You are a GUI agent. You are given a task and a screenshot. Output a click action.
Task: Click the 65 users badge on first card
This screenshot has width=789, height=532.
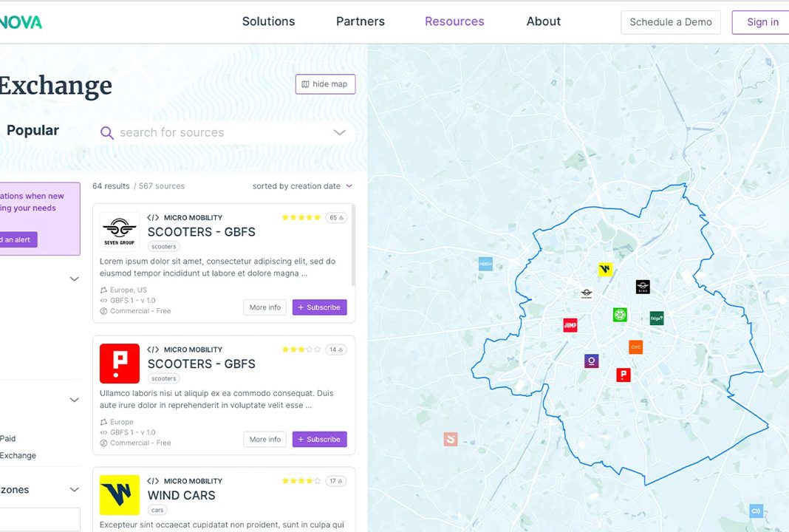336,217
